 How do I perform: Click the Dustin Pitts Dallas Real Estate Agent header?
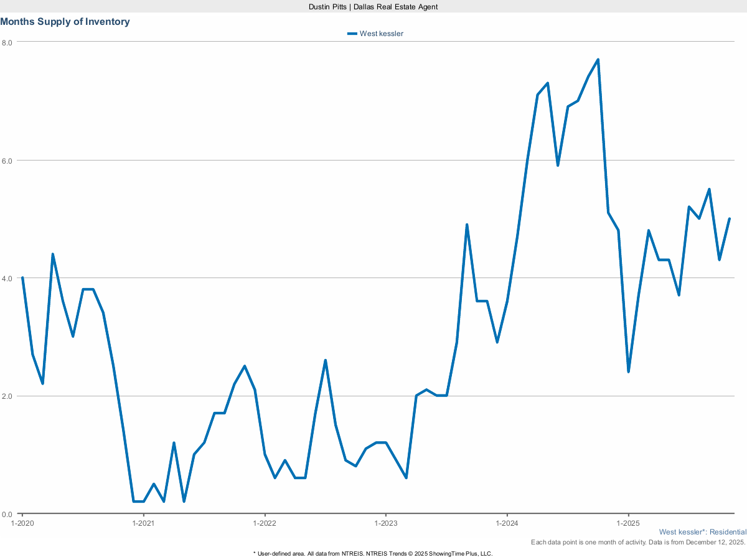point(373,7)
